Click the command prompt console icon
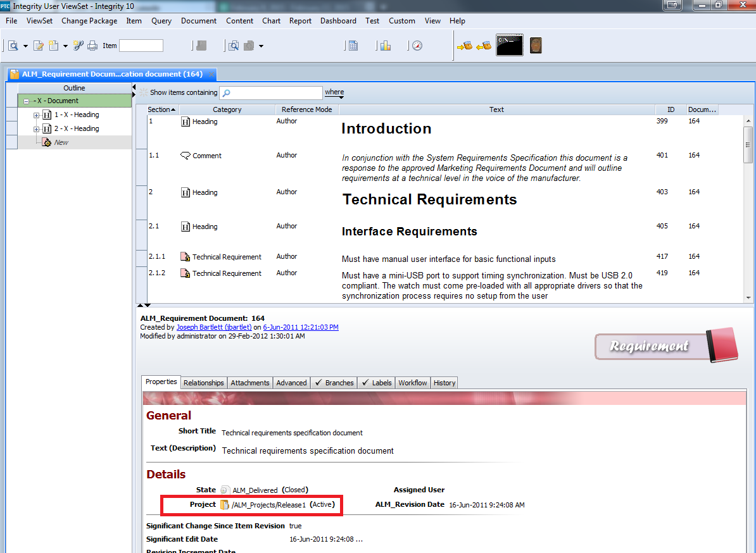The width and height of the screenshot is (756, 553). 510,46
